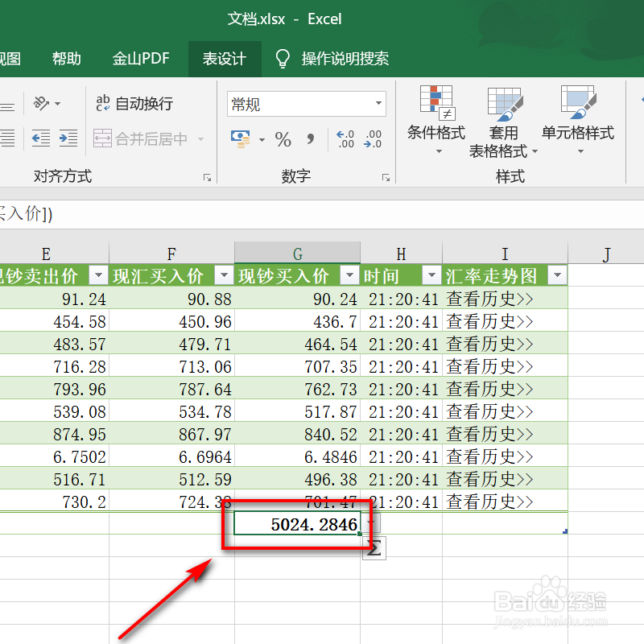Toggle decrease indent alignment

coord(40,138)
